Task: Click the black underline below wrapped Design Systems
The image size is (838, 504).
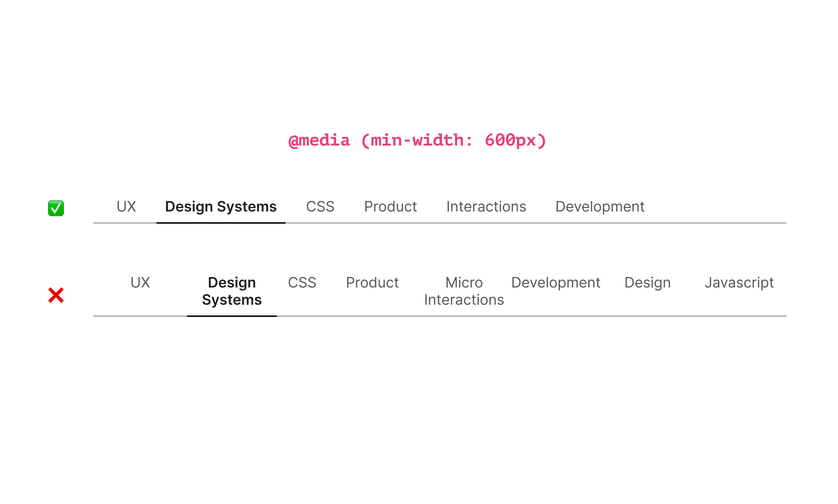Action: (232, 316)
